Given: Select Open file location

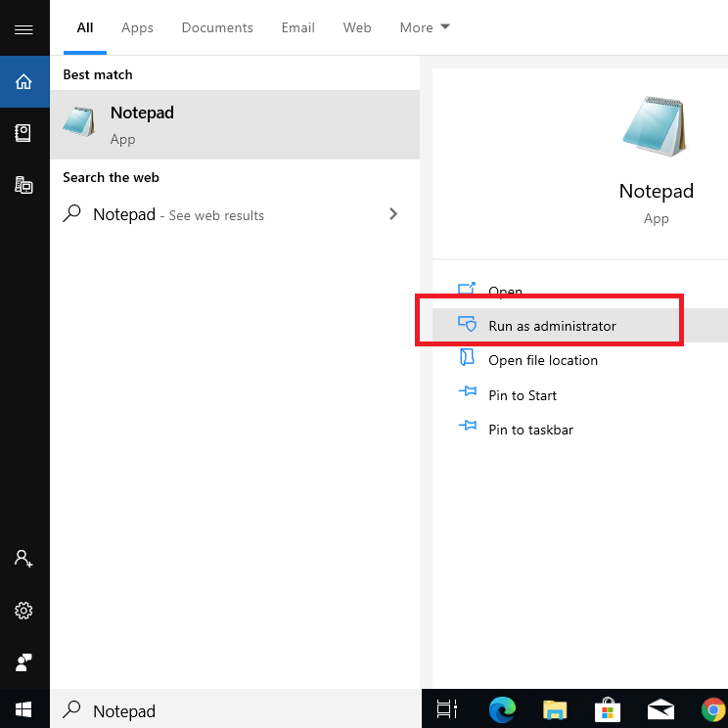Looking at the screenshot, I should pos(542,360).
